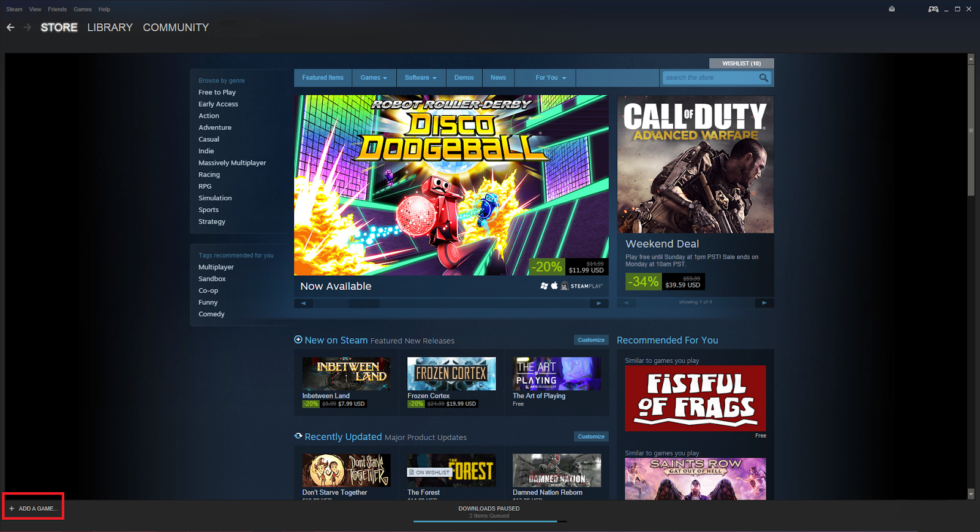Show previous featured game left arrow
Viewport: 980px width, 532px height.
[303, 303]
